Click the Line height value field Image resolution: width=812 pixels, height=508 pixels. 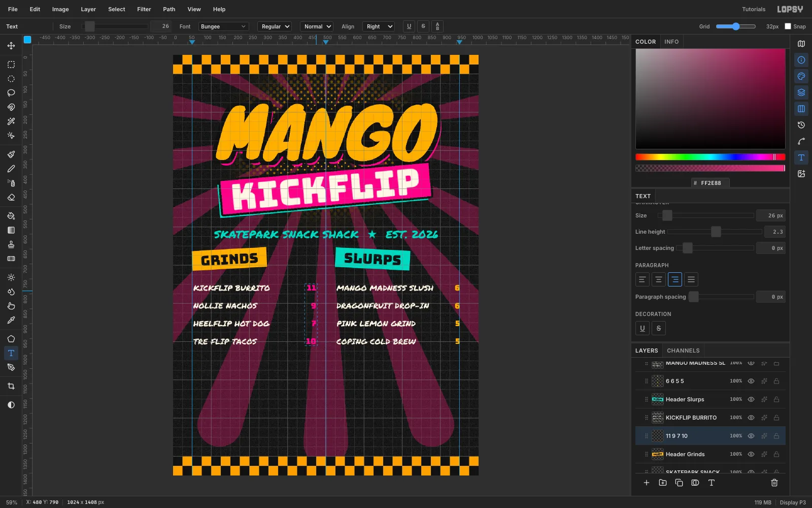[776, 232]
